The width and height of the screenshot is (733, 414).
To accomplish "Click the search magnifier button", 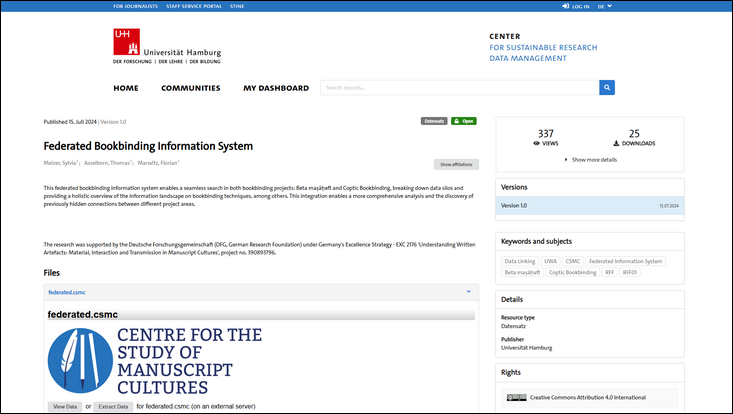I will pos(606,88).
